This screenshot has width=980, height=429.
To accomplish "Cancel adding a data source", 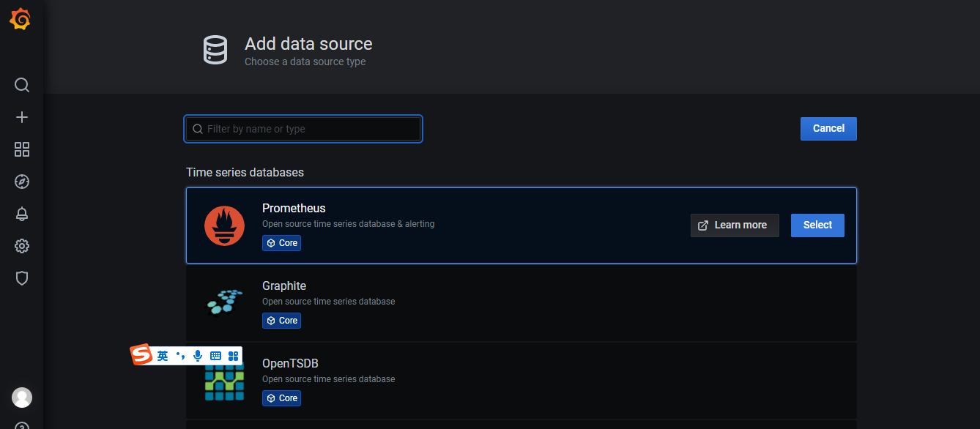I will pyautogui.click(x=828, y=128).
